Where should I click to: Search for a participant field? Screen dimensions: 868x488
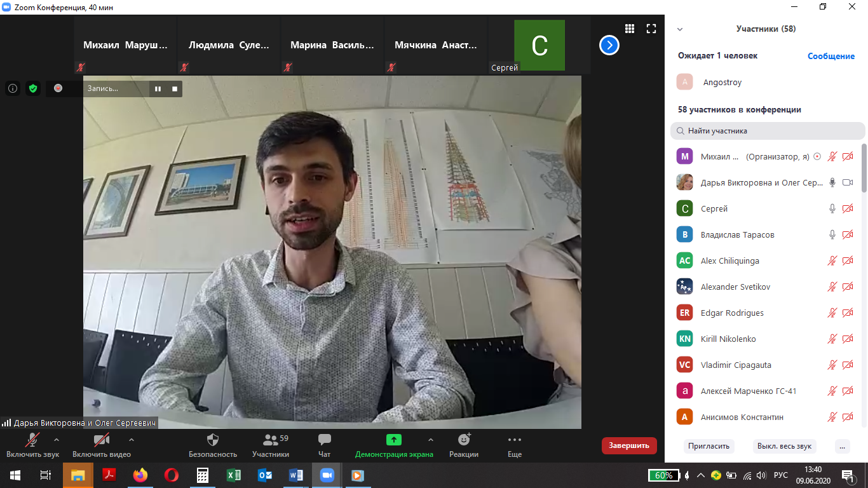(768, 131)
